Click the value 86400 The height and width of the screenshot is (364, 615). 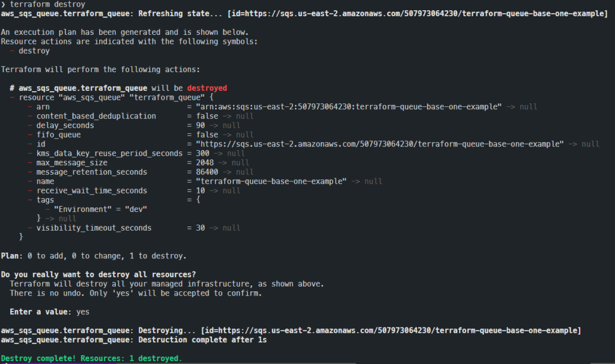pyautogui.click(x=207, y=172)
